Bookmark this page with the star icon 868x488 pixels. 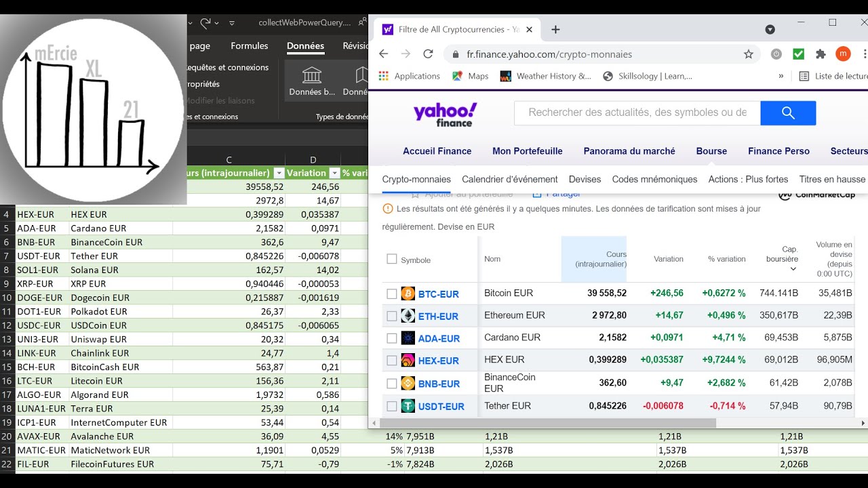point(749,54)
